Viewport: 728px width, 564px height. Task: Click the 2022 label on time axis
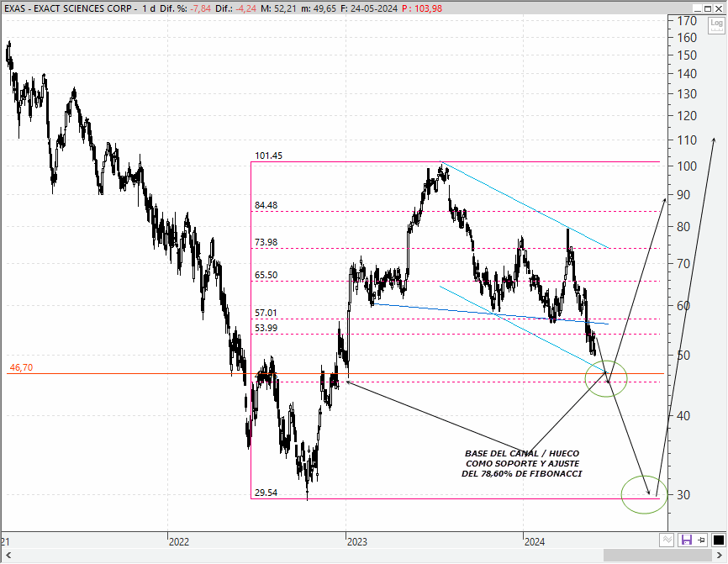click(179, 541)
